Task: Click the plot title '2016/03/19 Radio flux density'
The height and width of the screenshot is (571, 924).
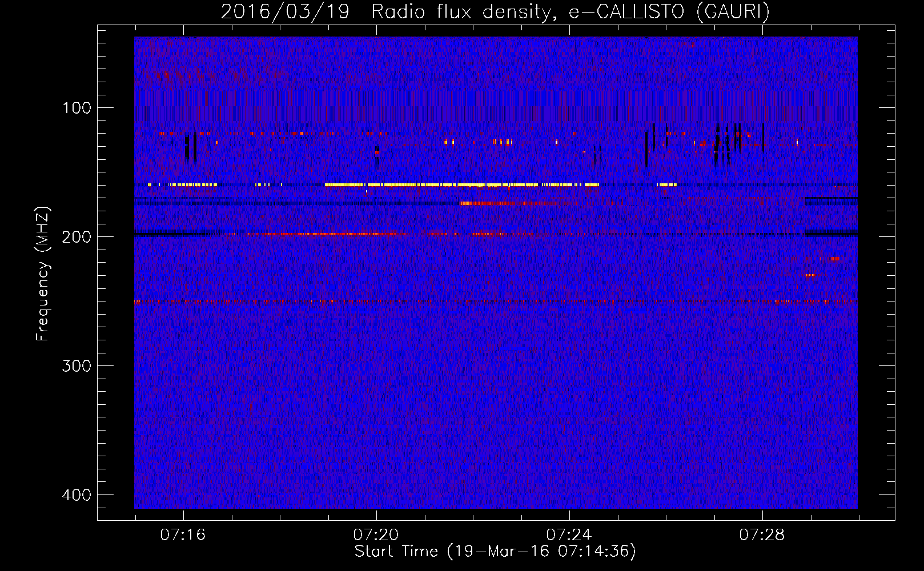Action: [388, 11]
